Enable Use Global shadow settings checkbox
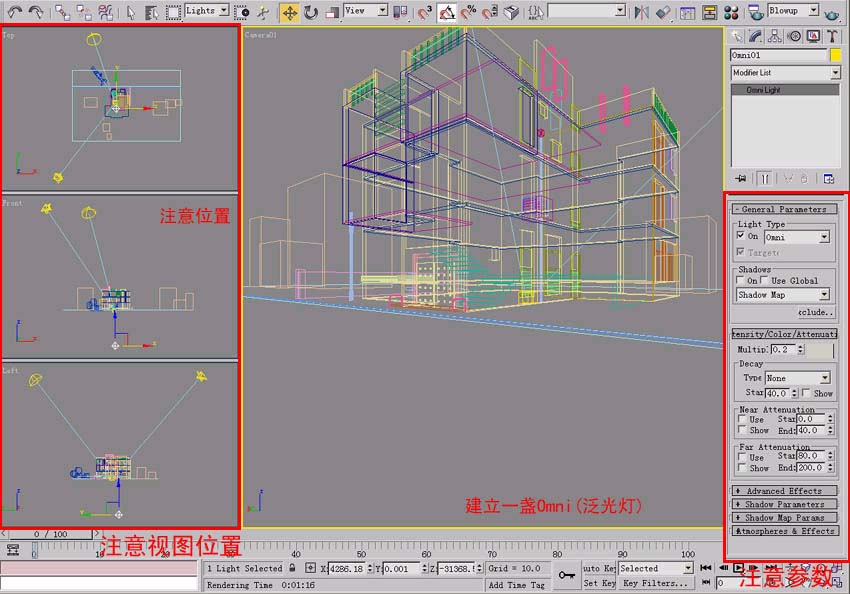This screenshot has height=594, width=850. (766, 281)
